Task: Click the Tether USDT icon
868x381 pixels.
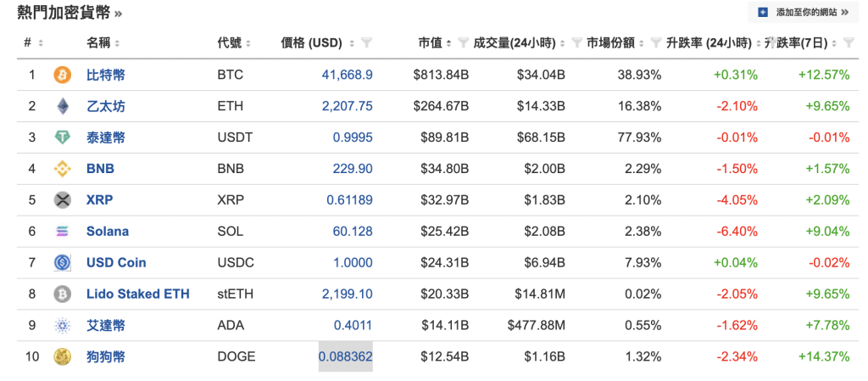Action: point(63,138)
